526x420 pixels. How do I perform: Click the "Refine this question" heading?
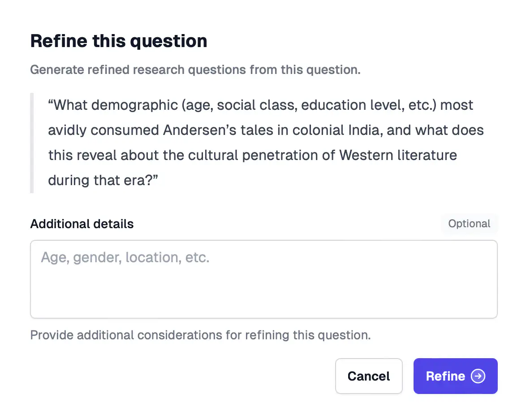tap(119, 41)
